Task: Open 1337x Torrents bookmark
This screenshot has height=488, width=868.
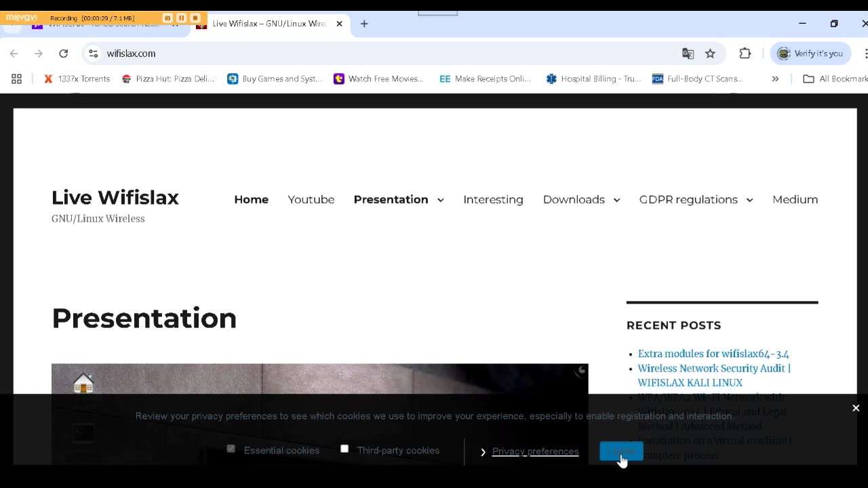Action: pos(77,79)
